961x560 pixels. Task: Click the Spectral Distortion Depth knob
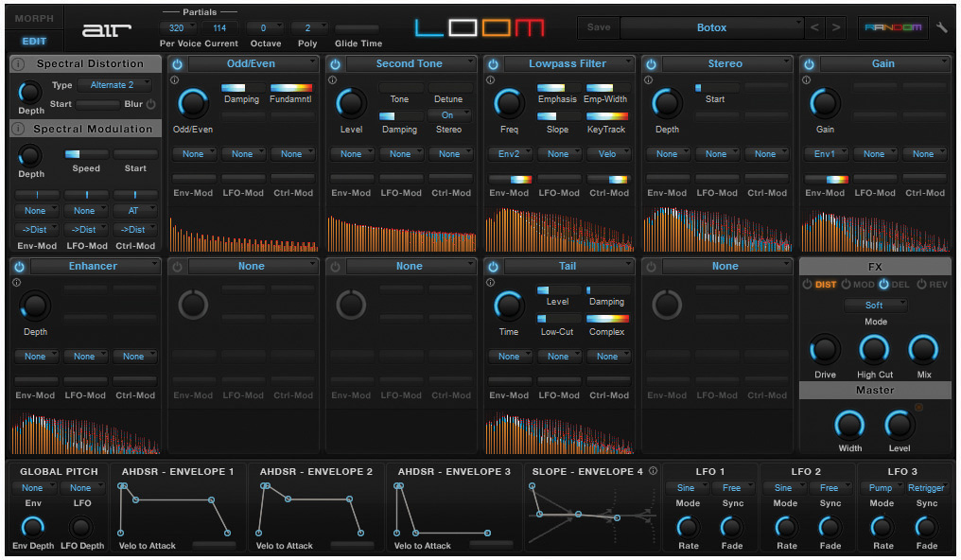30,93
